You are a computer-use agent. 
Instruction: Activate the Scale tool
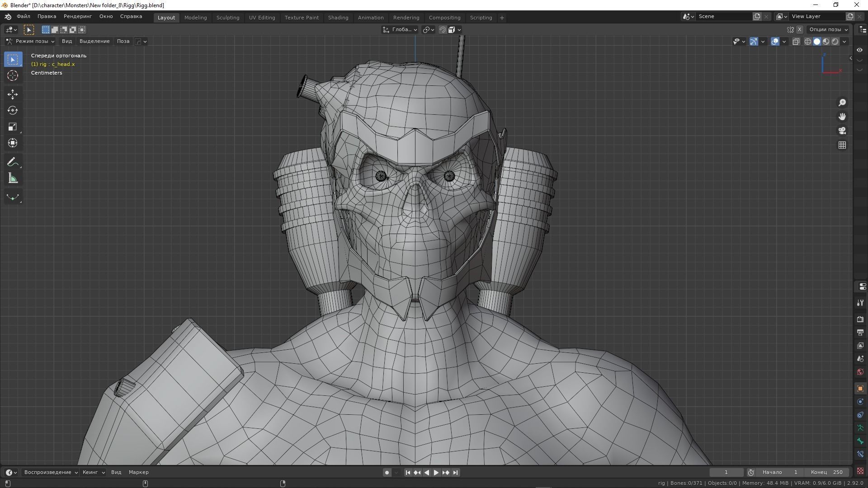[13, 127]
